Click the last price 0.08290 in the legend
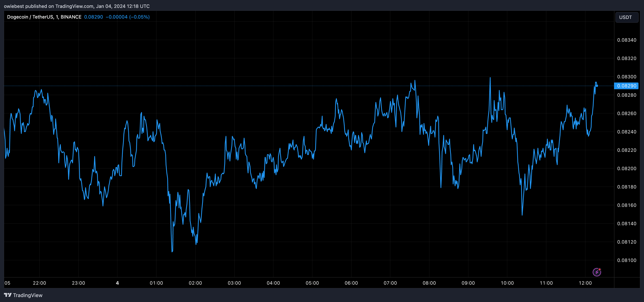The image size is (644, 302). click(x=93, y=17)
